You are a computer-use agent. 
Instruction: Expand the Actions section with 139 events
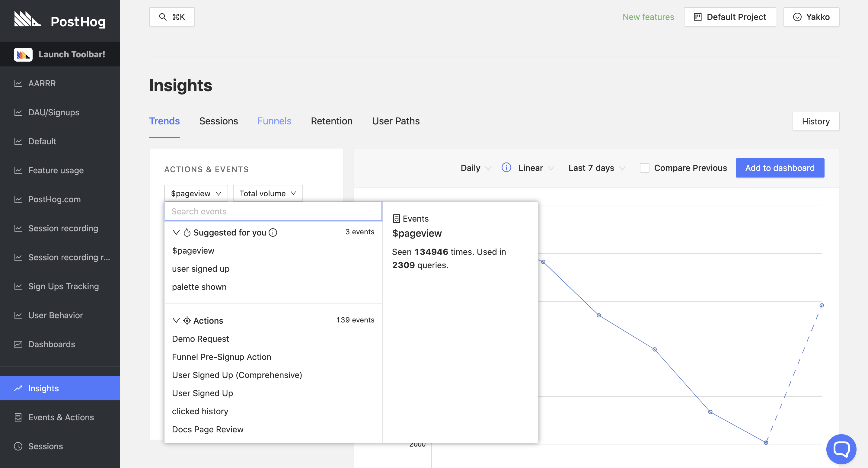click(176, 320)
